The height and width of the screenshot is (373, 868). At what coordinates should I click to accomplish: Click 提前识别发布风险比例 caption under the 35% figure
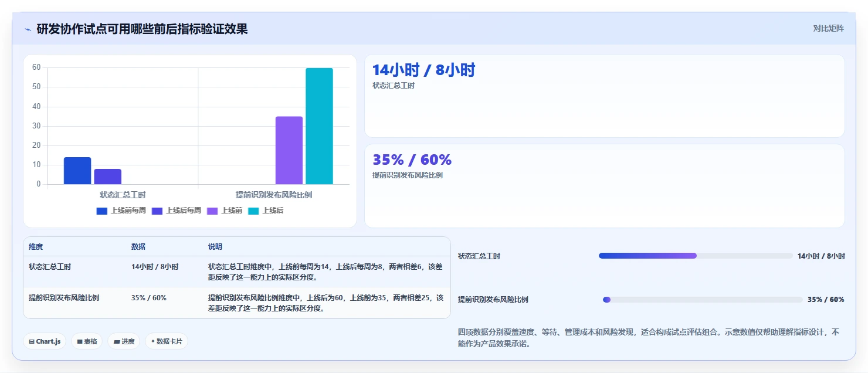coord(408,175)
